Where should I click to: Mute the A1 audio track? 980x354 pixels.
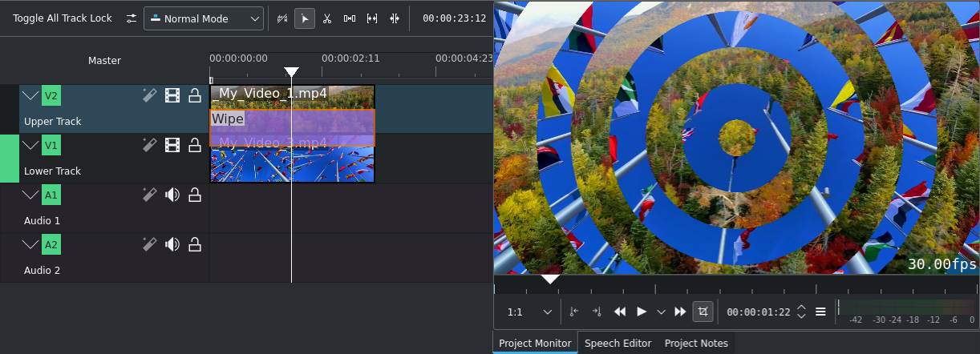[x=172, y=195]
